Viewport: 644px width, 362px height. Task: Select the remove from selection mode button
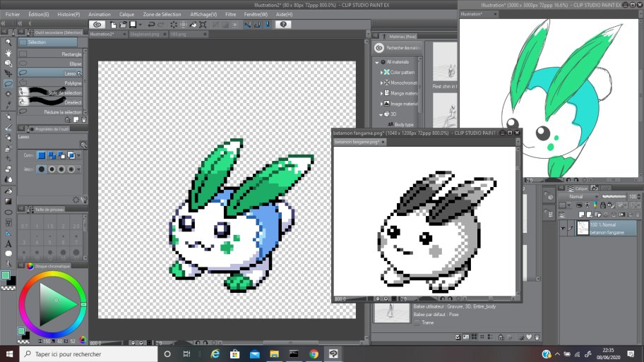pos(61,155)
